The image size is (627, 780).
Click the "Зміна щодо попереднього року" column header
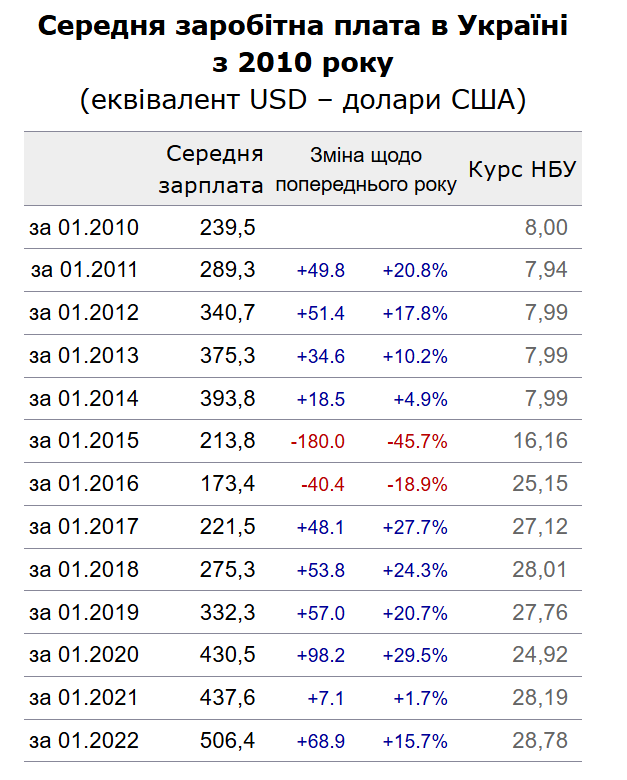click(365, 170)
